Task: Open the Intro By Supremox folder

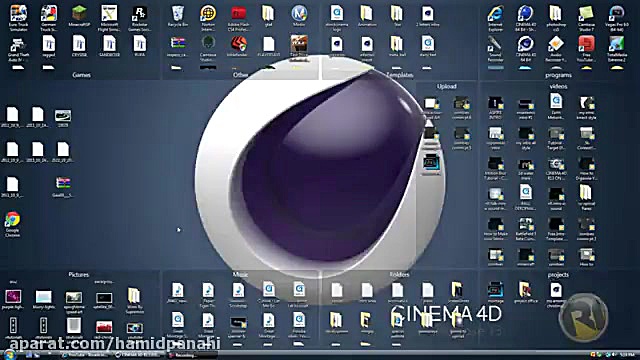Action: (134, 300)
